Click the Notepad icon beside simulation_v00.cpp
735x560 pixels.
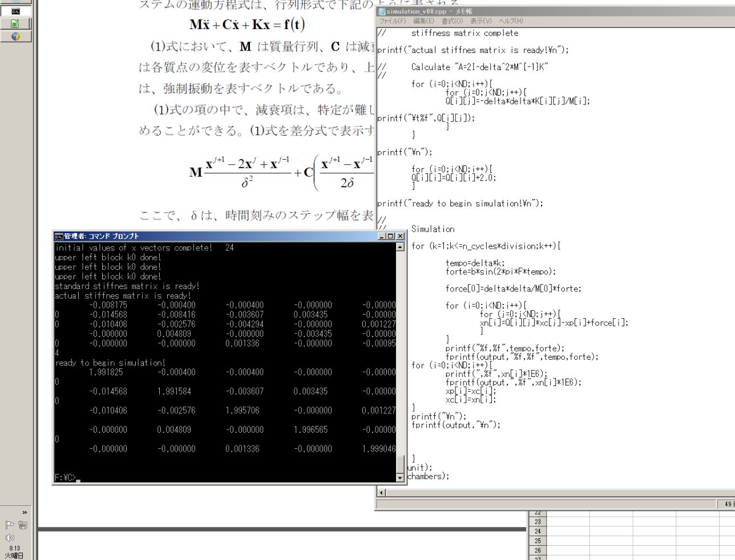tap(382, 11)
